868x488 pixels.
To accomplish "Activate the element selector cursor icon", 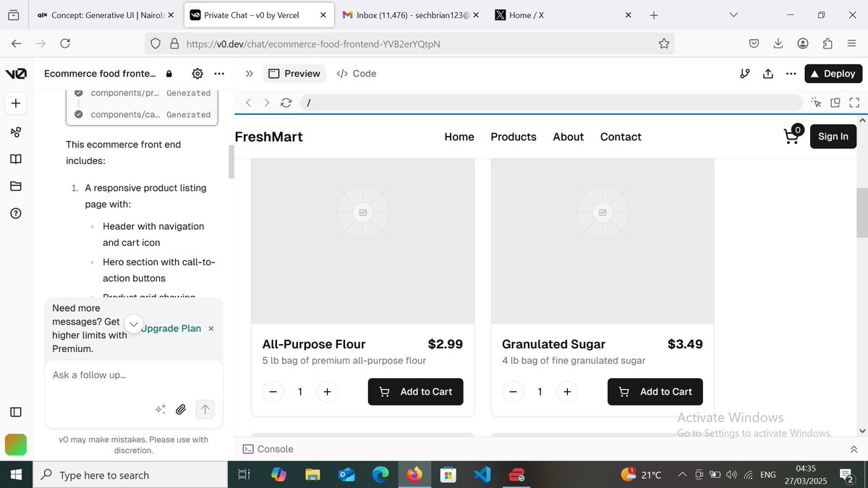I will (817, 103).
